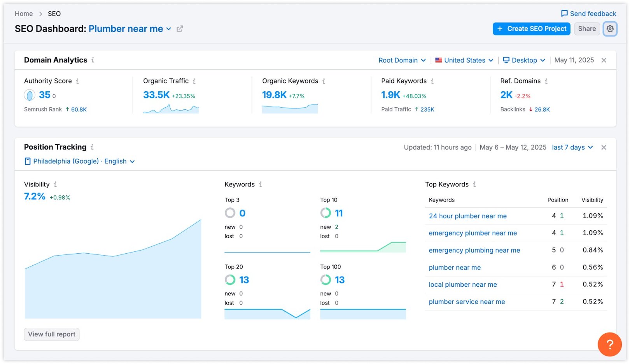Open the United States country dropdown

pos(464,60)
